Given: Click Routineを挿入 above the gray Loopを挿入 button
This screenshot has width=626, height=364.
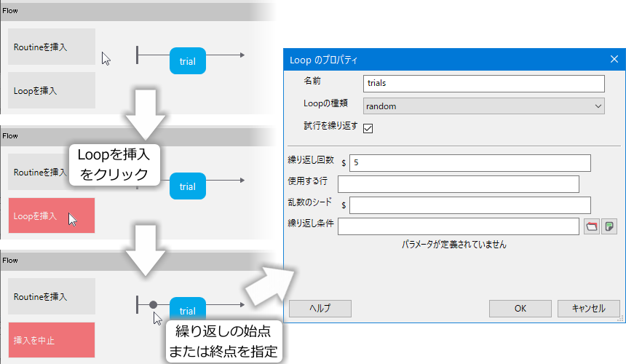Looking at the screenshot, I should tap(52, 47).
